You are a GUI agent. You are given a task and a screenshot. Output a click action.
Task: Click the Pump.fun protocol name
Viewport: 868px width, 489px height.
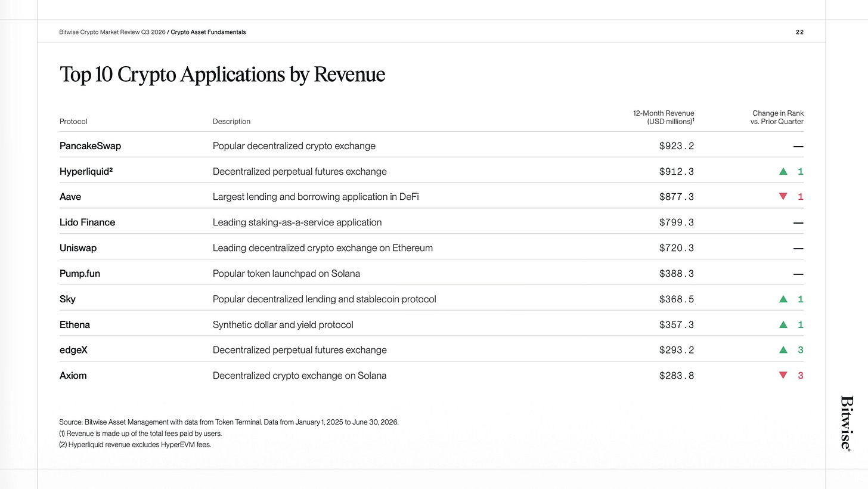(80, 274)
